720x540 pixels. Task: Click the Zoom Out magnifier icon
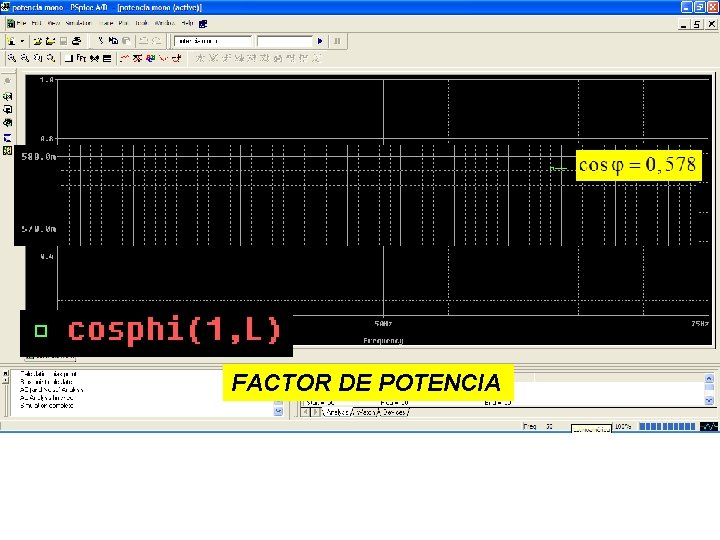(x=25, y=58)
